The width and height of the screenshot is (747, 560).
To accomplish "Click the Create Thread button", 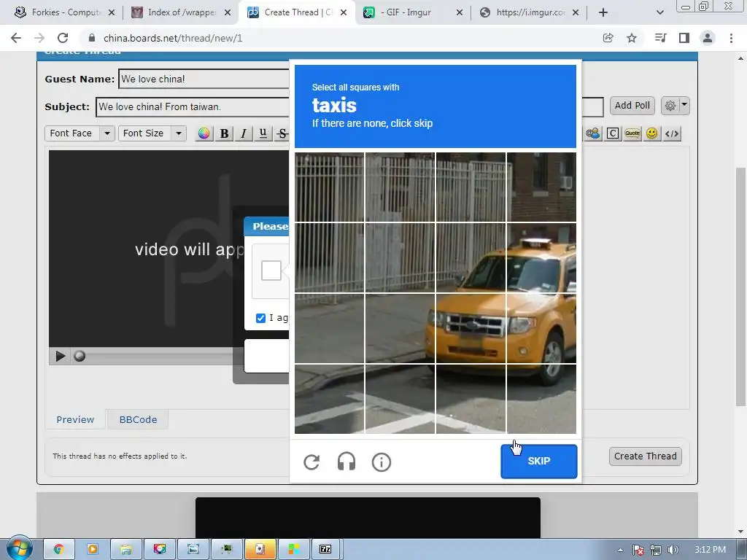I will [x=645, y=456].
